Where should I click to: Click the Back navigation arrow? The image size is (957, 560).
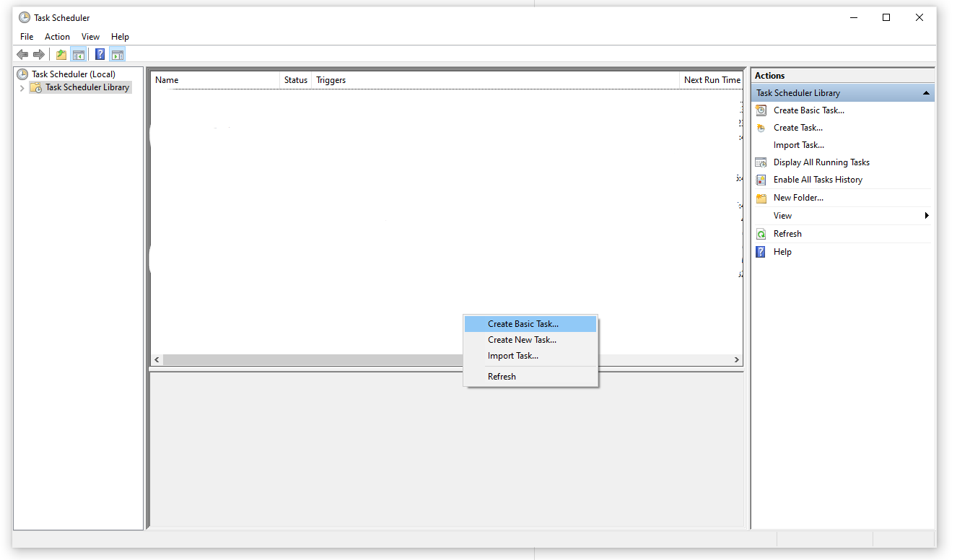(x=22, y=53)
